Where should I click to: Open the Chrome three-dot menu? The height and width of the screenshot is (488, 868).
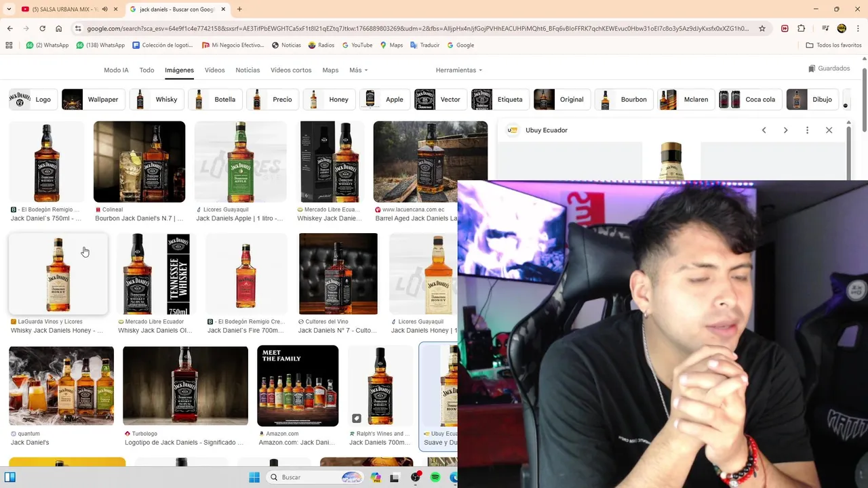click(858, 28)
